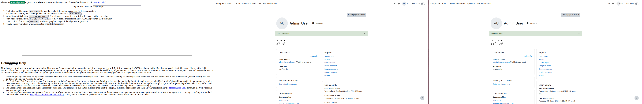
Task: Expand user menu chevron in middle window
Action: point(408,4)
